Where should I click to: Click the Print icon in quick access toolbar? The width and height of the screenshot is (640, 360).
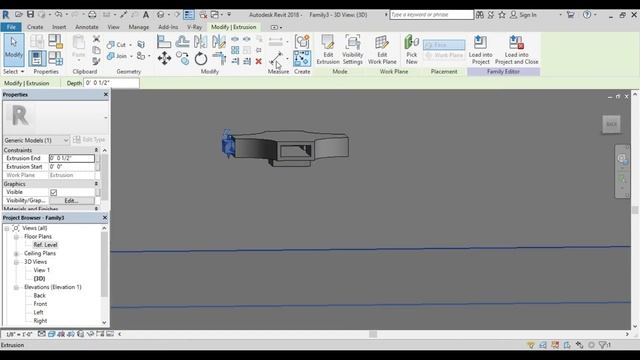(92, 15)
